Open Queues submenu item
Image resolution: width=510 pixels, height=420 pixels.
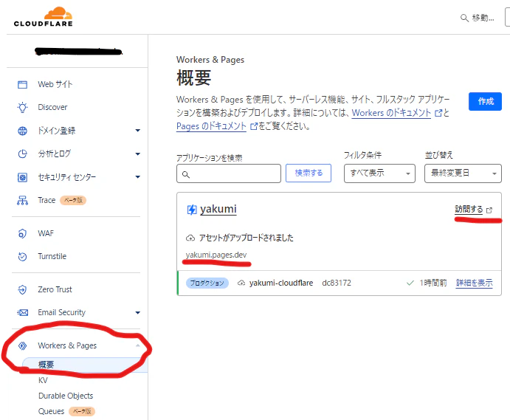pos(52,412)
